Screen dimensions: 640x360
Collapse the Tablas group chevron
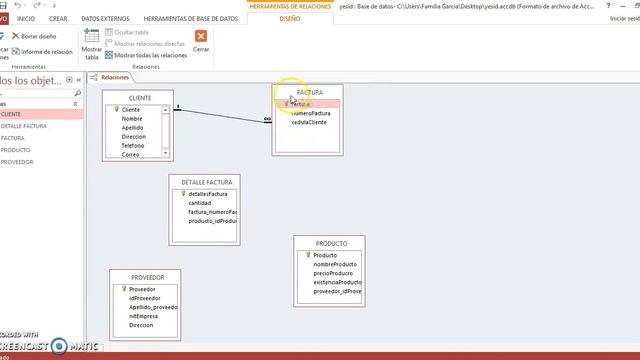pyautogui.click(x=75, y=104)
